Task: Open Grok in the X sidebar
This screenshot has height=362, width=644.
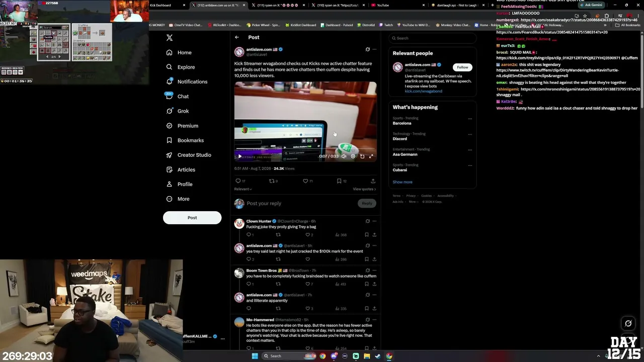Action: click(177, 111)
